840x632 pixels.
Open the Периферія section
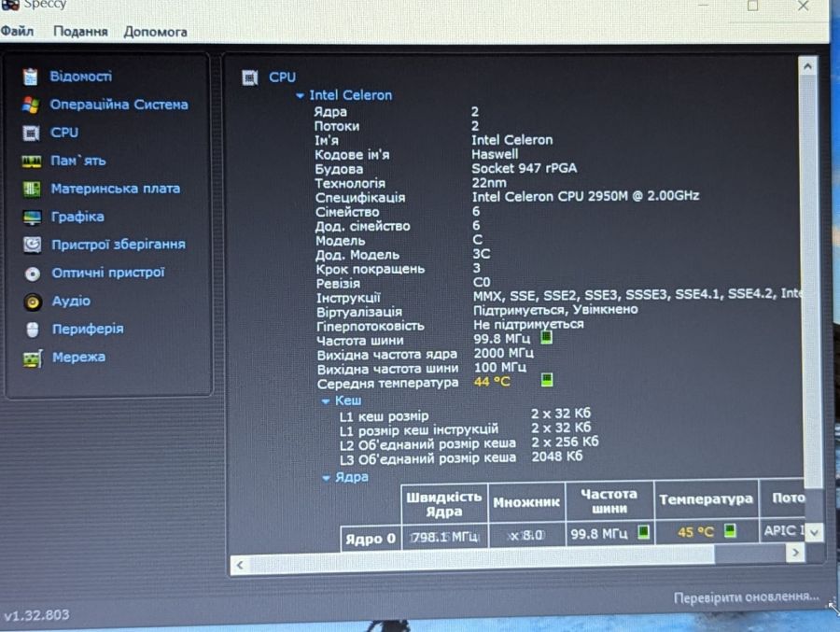[88, 330]
